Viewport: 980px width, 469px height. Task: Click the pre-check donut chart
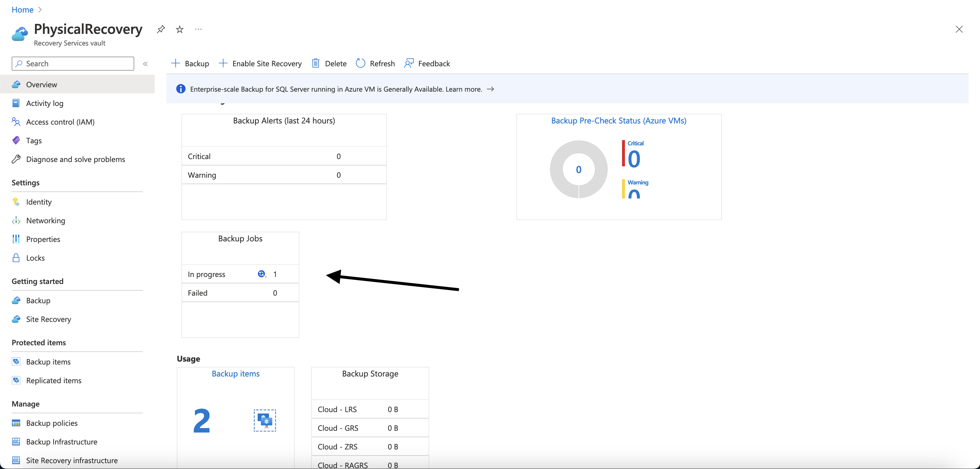[x=579, y=169]
